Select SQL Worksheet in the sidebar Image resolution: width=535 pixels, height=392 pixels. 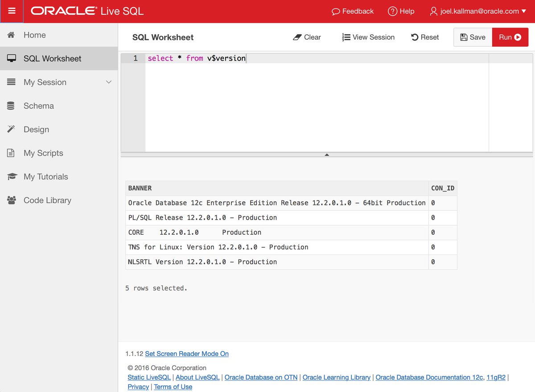[x=59, y=58]
